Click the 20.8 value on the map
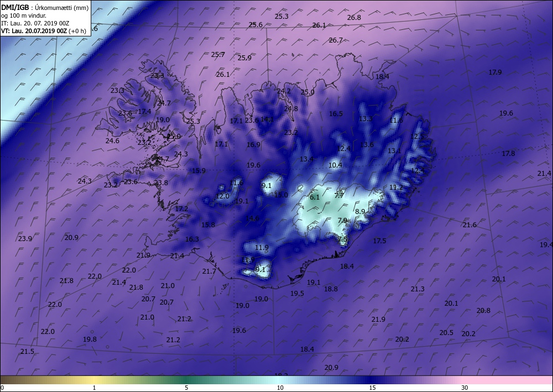553x392 pixels. point(483,311)
